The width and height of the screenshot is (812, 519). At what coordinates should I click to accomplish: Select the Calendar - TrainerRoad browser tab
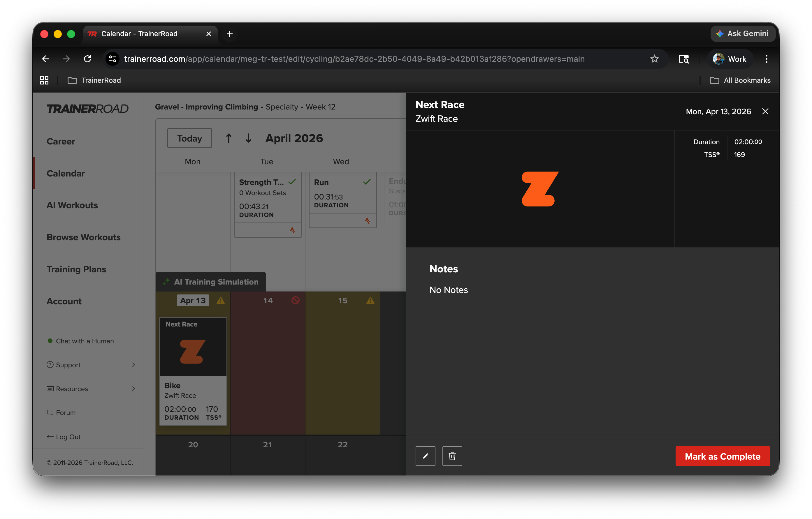(x=150, y=34)
